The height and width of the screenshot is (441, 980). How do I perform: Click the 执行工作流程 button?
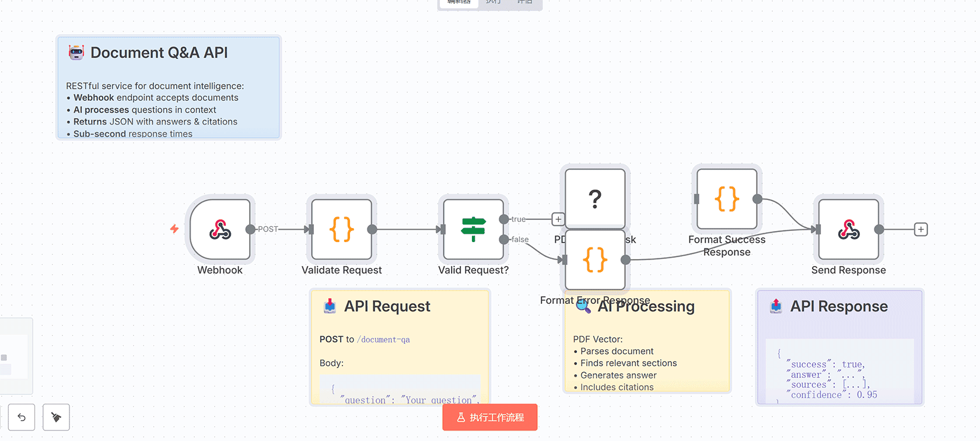coord(489,417)
